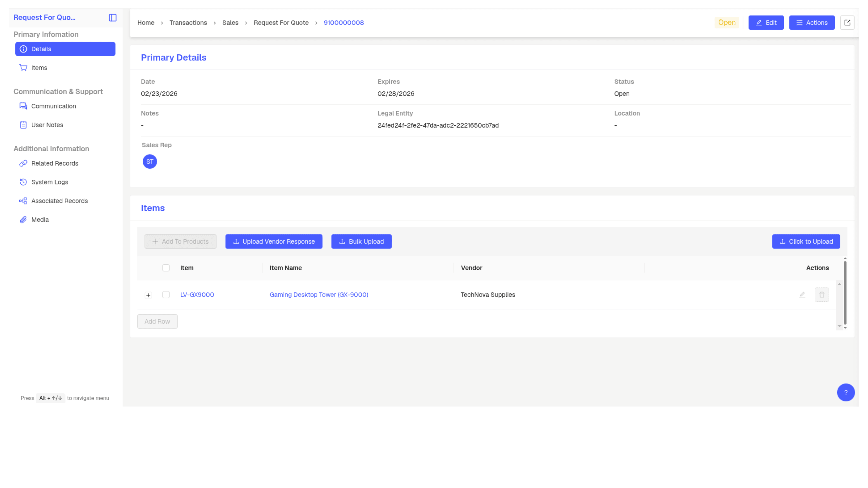
Task: Edit the LV-GX9000 row with pencil icon
Action: click(802, 295)
